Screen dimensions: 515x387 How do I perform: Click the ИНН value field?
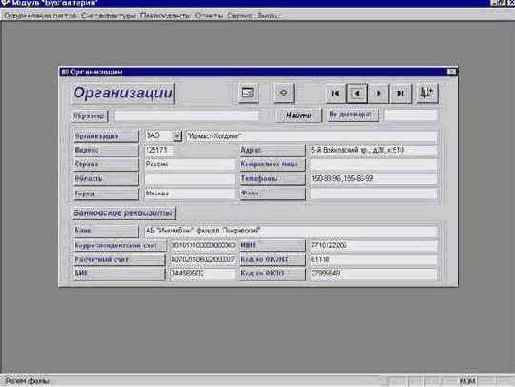(x=373, y=246)
